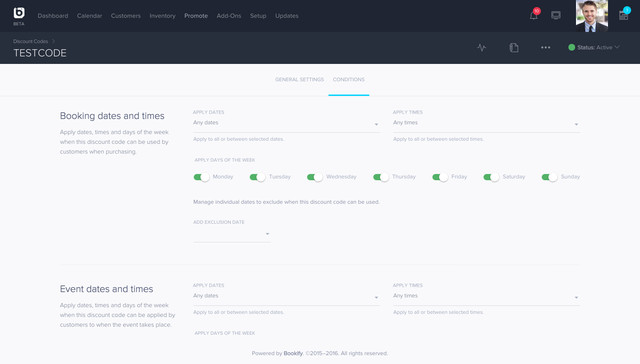Viewport: 640px width, 364px height.
Task: Open Booking Apply Times dropdown
Action: click(x=486, y=123)
